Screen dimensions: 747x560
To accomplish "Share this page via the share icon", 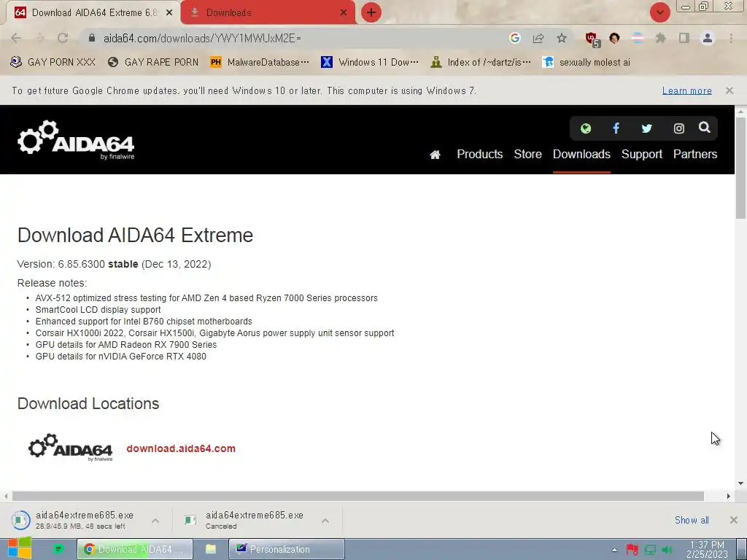I will pos(538,38).
